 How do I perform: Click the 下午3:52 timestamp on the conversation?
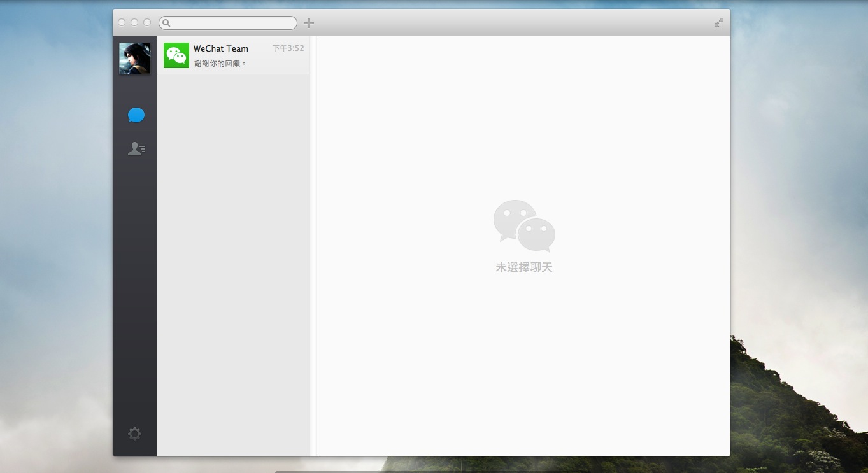pos(288,48)
